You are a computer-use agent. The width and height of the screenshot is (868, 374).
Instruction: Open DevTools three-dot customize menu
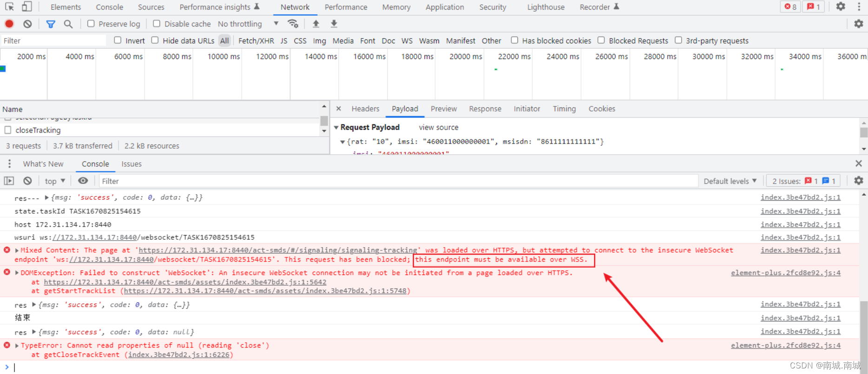pos(859,7)
